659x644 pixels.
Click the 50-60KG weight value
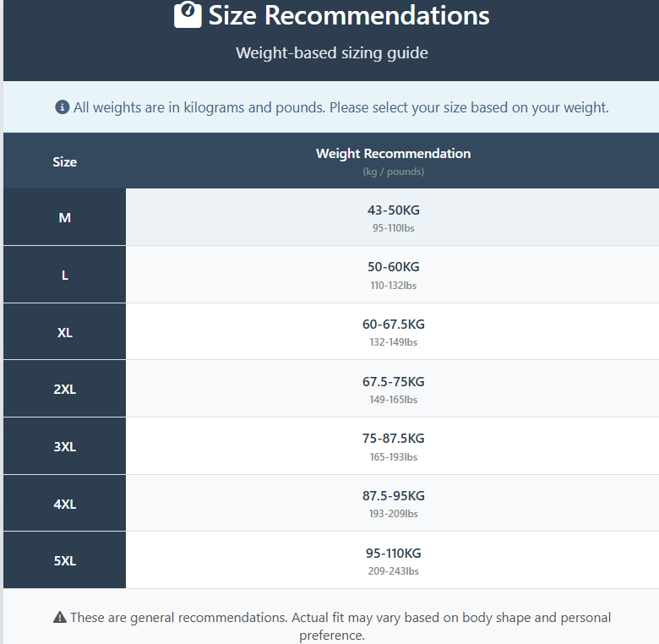click(x=393, y=267)
